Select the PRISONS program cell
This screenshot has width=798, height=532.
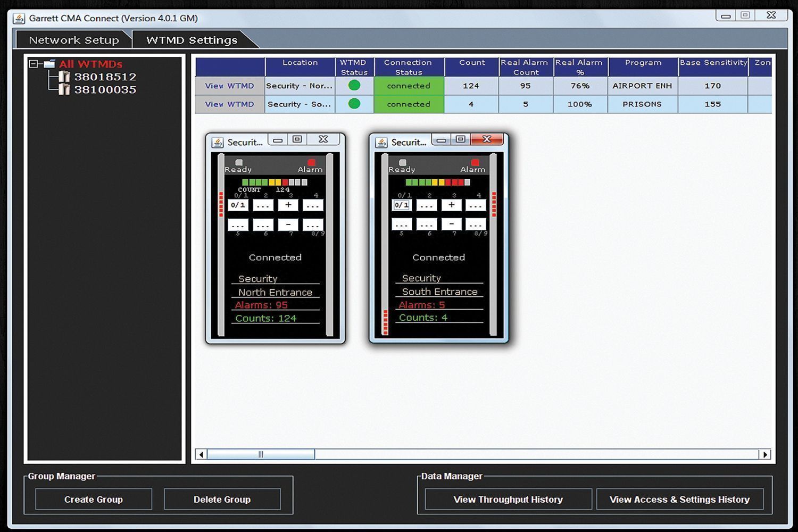coord(643,104)
